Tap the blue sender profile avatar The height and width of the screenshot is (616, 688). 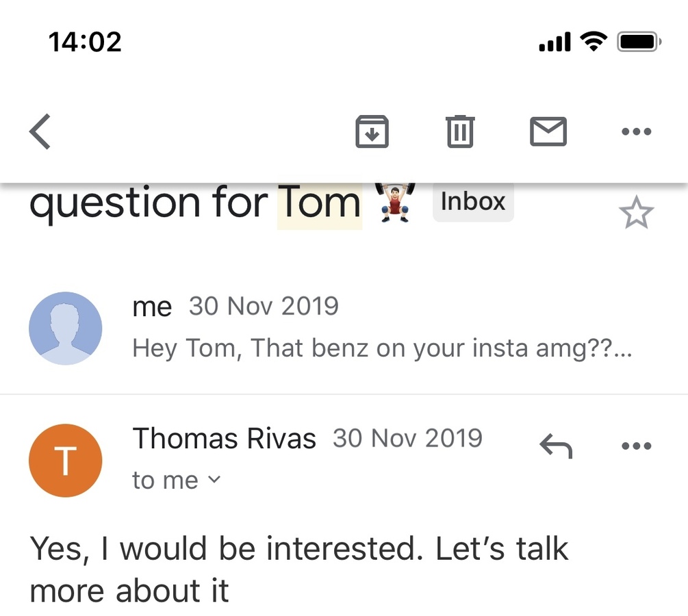click(x=66, y=329)
